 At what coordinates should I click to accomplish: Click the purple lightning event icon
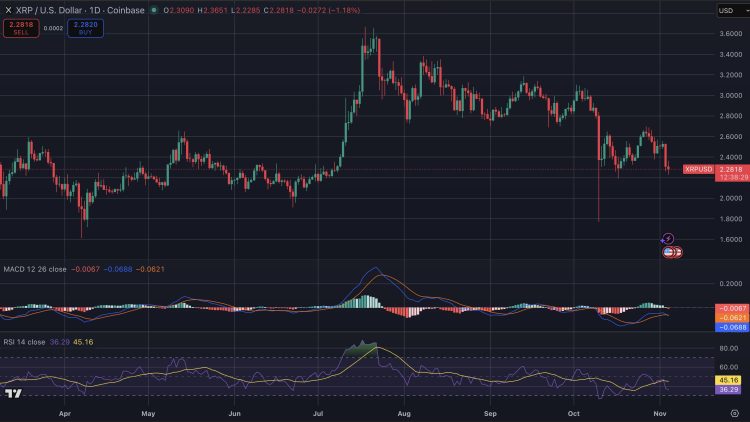point(668,238)
